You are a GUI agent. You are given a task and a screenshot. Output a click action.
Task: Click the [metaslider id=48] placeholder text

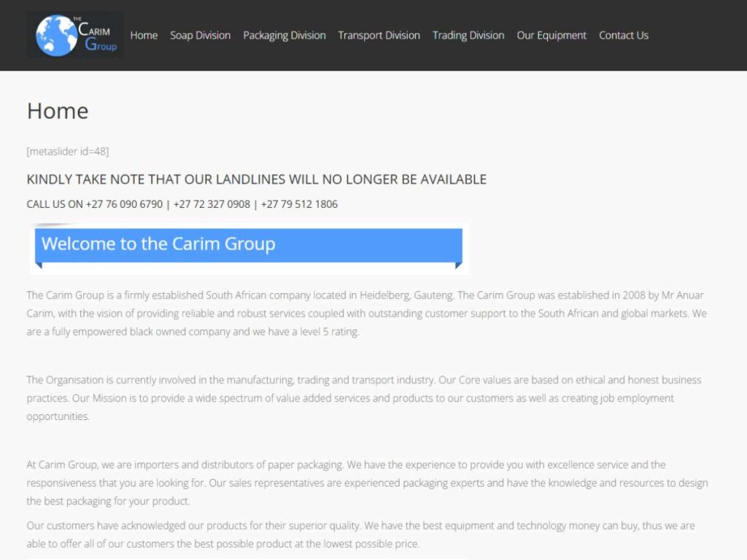click(x=68, y=152)
